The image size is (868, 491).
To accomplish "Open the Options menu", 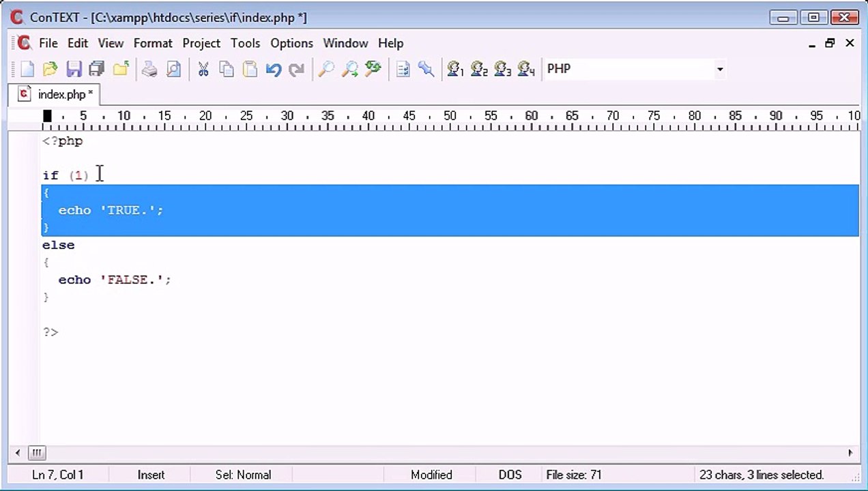I will (x=291, y=43).
